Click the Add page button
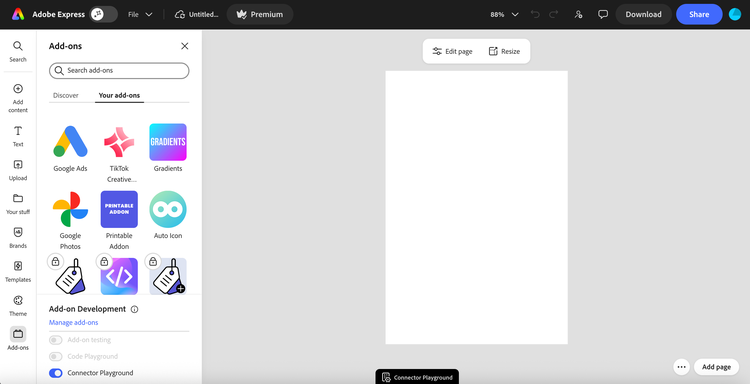This screenshot has width=750, height=384. (x=716, y=367)
